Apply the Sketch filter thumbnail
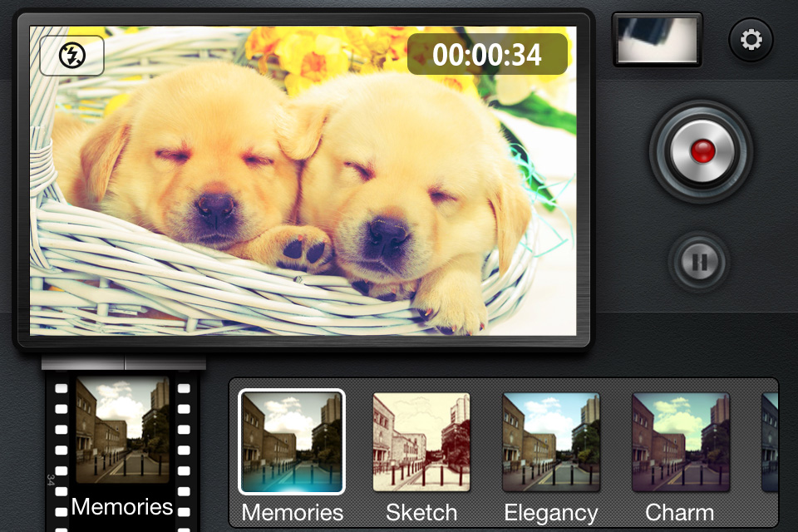The image size is (798, 532). (421, 441)
